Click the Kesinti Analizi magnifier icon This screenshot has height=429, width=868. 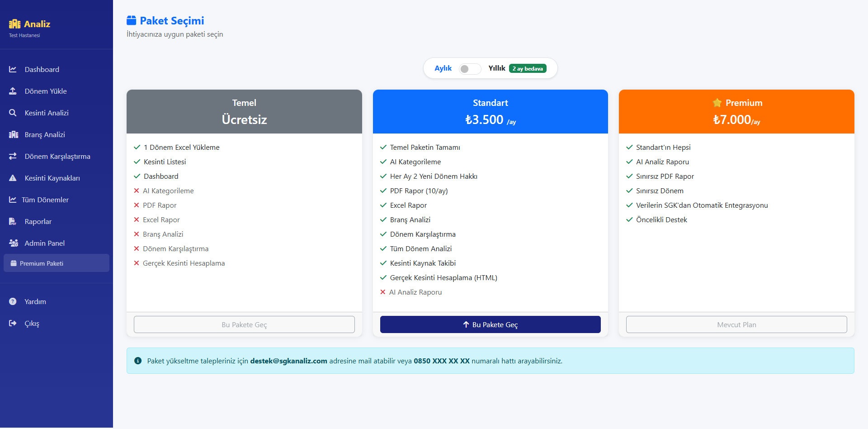[x=13, y=113]
